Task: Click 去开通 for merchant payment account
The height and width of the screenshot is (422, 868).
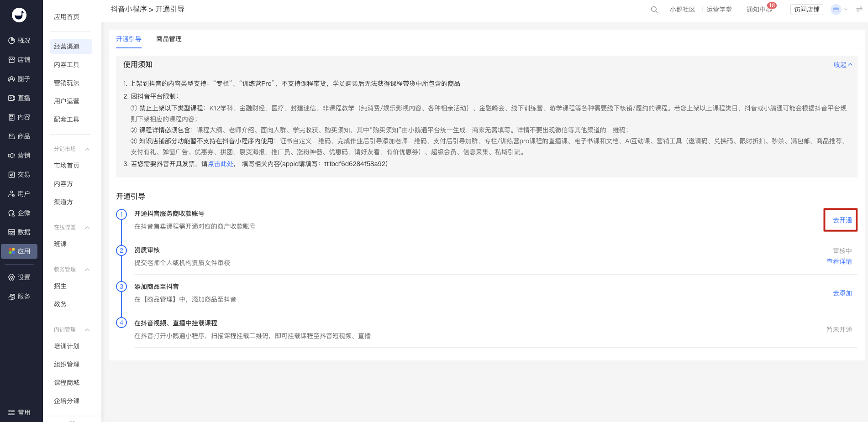Action: tap(842, 220)
